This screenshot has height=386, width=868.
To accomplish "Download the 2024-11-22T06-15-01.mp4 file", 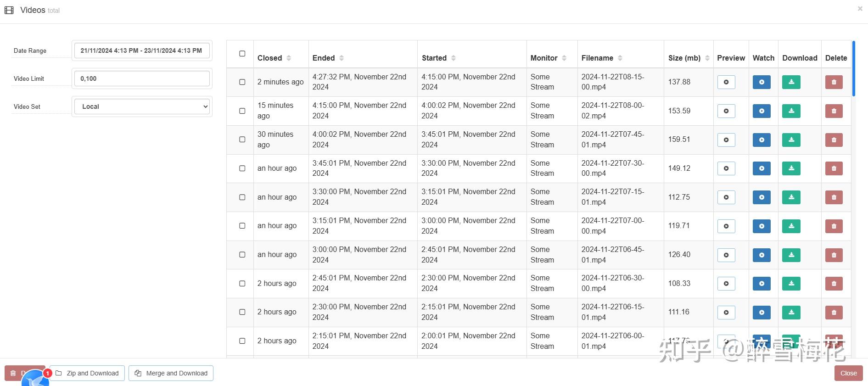I will pyautogui.click(x=791, y=313).
